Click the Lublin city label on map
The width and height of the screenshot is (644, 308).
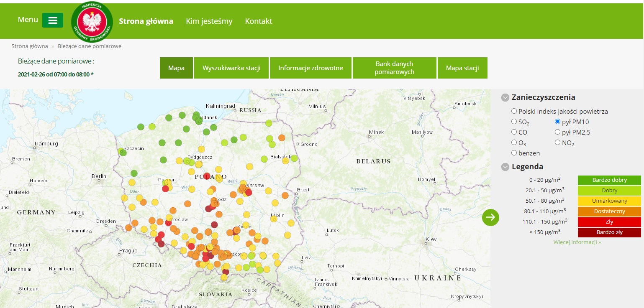[278, 216]
